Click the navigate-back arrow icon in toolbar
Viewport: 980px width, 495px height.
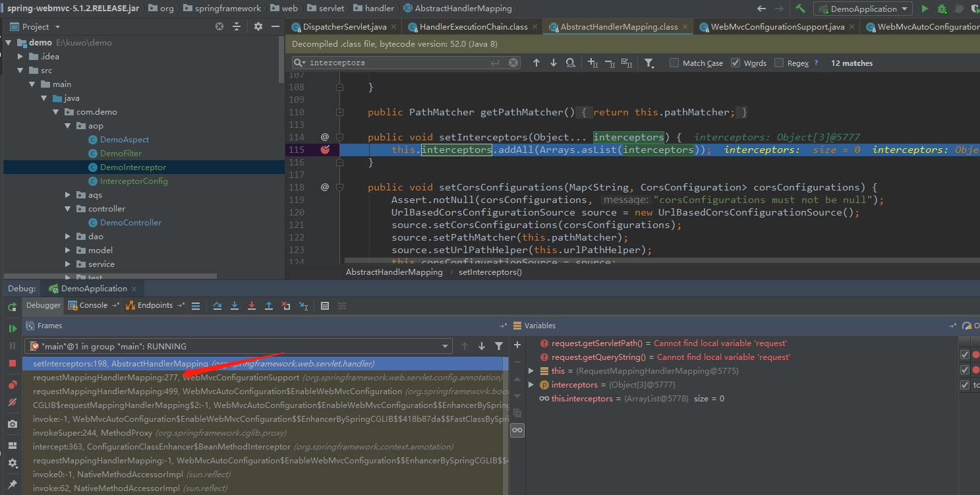tap(761, 8)
